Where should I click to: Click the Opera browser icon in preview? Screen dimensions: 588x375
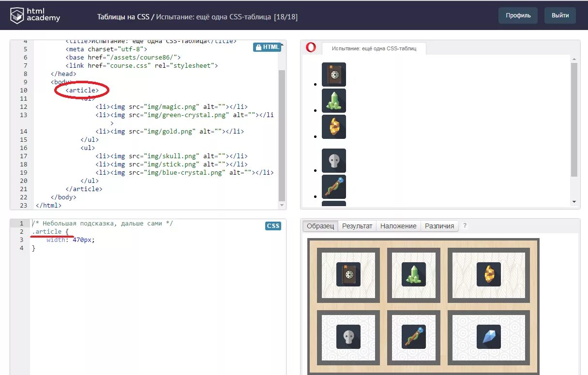point(311,47)
